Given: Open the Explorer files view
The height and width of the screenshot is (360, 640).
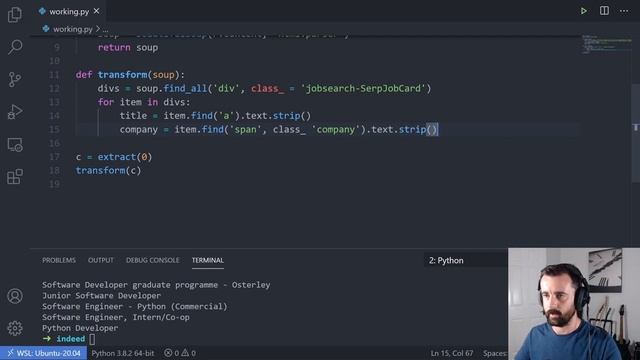Looking at the screenshot, I should click(x=15, y=15).
